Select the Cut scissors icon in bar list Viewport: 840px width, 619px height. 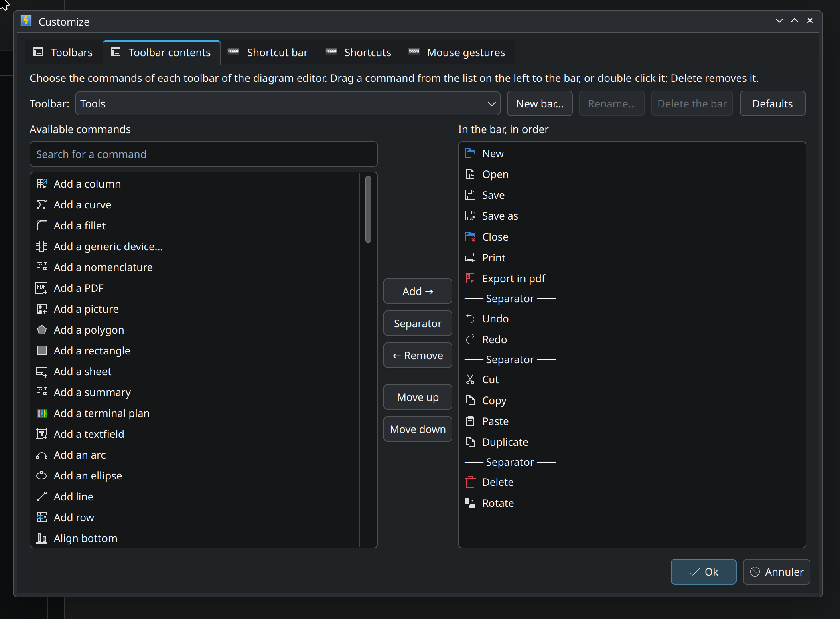(x=470, y=380)
